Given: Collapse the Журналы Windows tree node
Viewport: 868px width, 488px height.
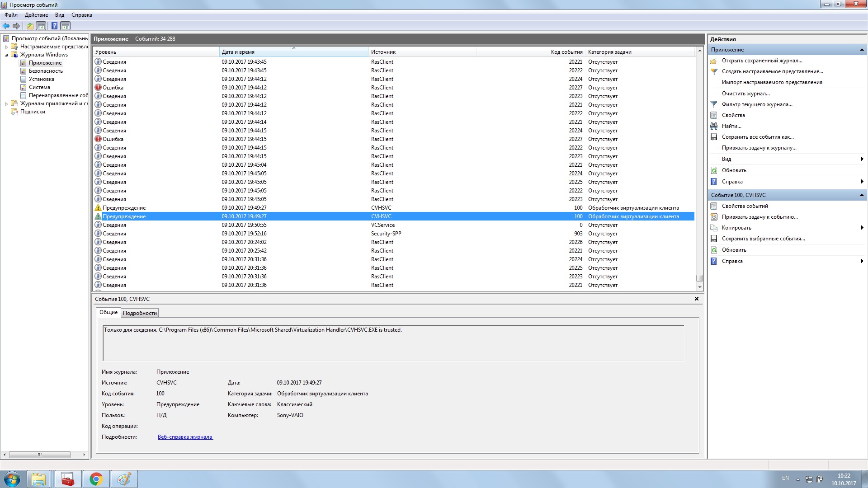Looking at the screenshot, I should pyautogui.click(x=6, y=55).
